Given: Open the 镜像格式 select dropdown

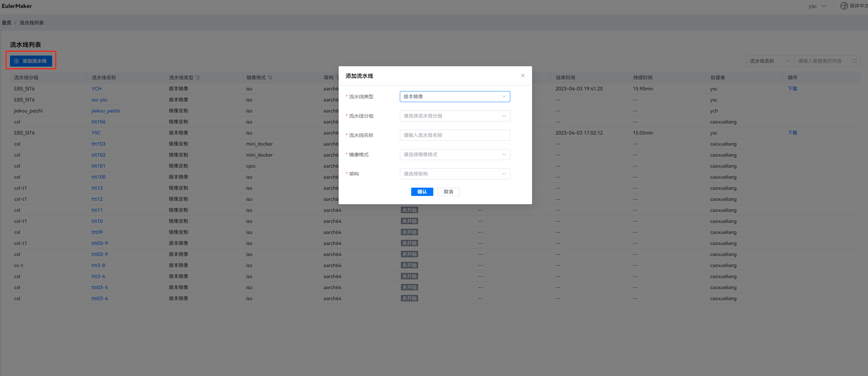Looking at the screenshot, I should [454, 155].
